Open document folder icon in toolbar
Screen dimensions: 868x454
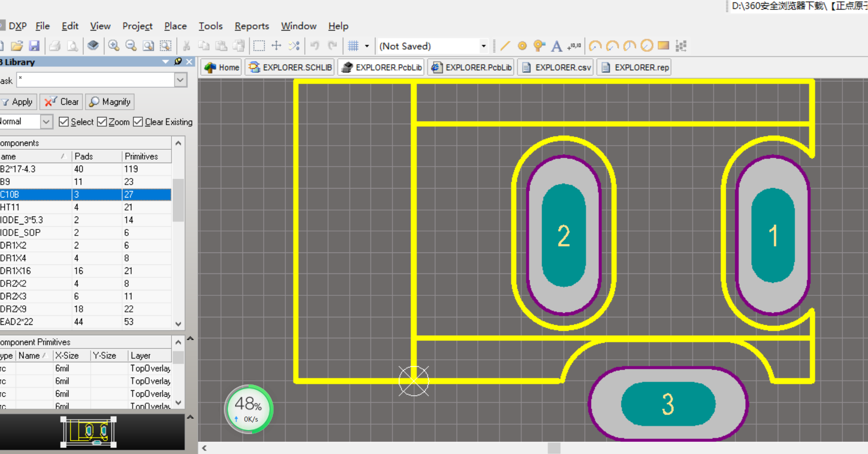[x=17, y=46]
